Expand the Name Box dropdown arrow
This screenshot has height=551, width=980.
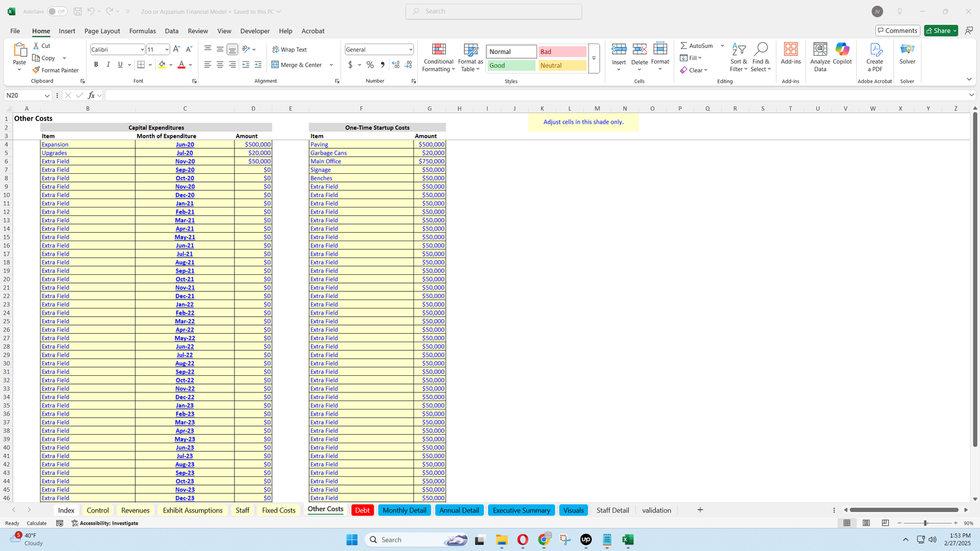(x=47, y=96)
